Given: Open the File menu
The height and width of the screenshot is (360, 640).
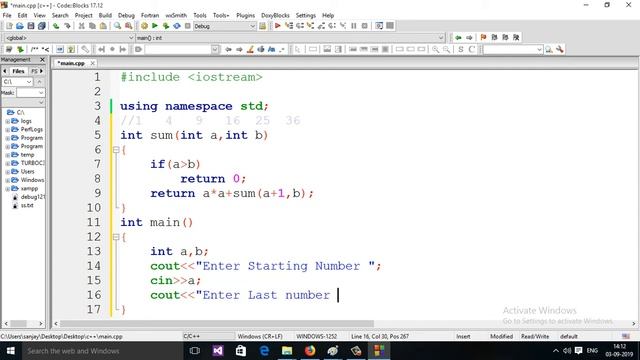Looking at the screenshot, I should 7,16.
